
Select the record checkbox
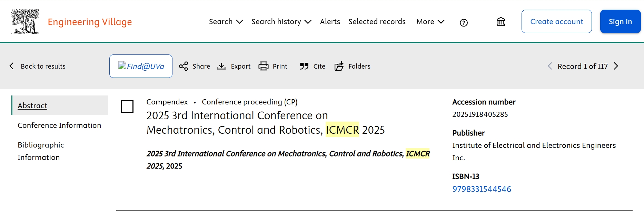click(127, 106)
